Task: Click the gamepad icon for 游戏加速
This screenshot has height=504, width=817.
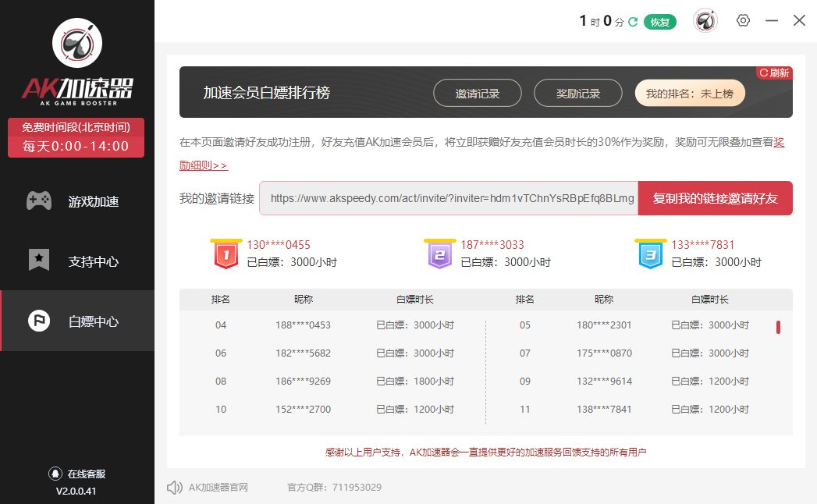Action: click(39, 201)
